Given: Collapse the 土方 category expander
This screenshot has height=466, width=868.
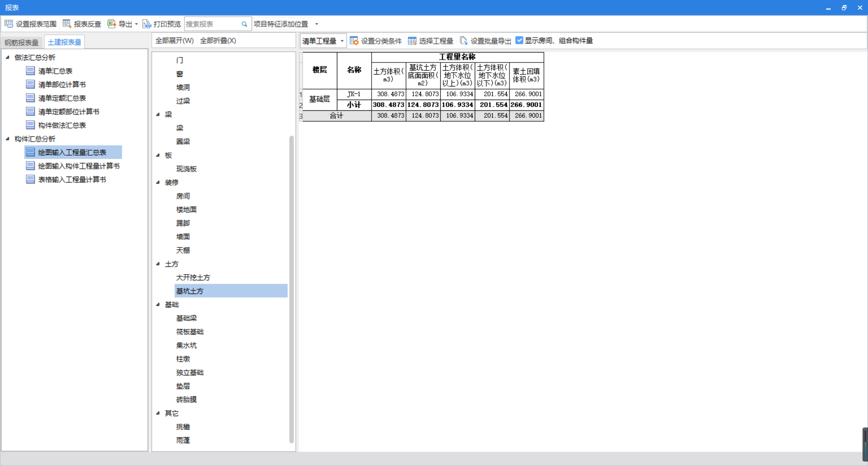Looking at the screenshot, I should 158,263.
